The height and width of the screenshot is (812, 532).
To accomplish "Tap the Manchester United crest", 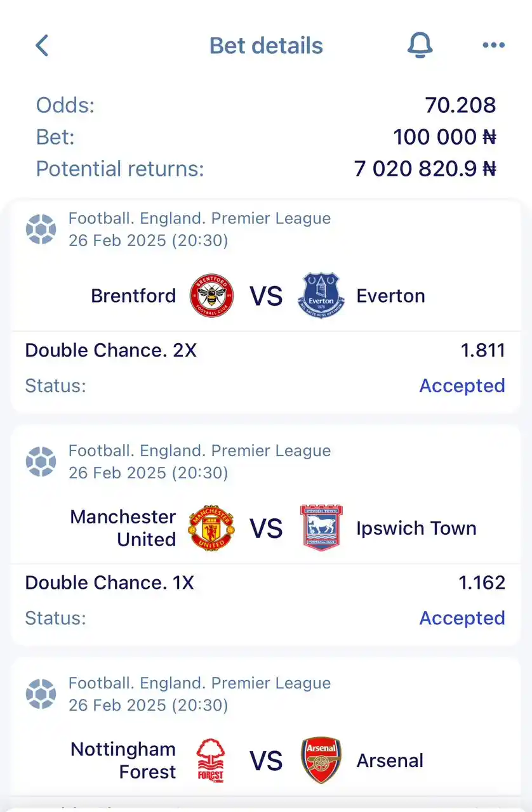I will tap(212, 528).
